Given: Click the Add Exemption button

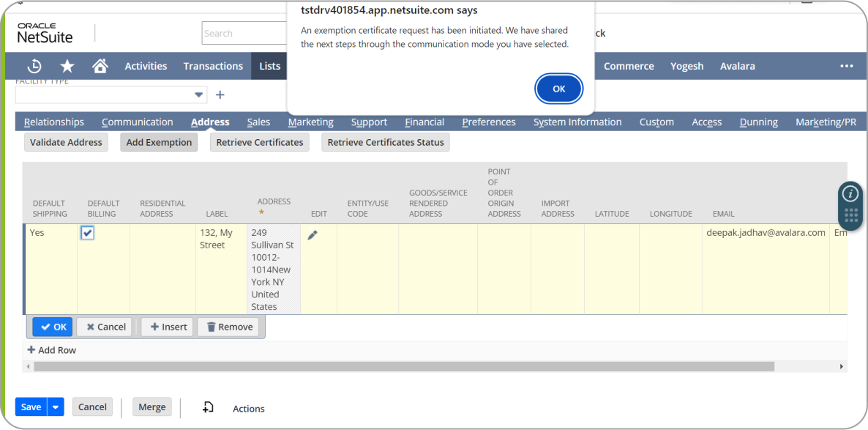Looking at the screenshot, I should click(158, 142).
